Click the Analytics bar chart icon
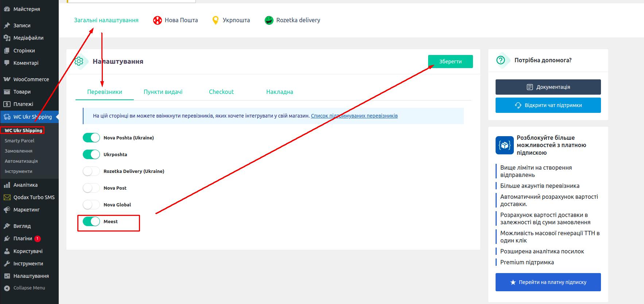644x304 pixels. (x=7, y=185)
